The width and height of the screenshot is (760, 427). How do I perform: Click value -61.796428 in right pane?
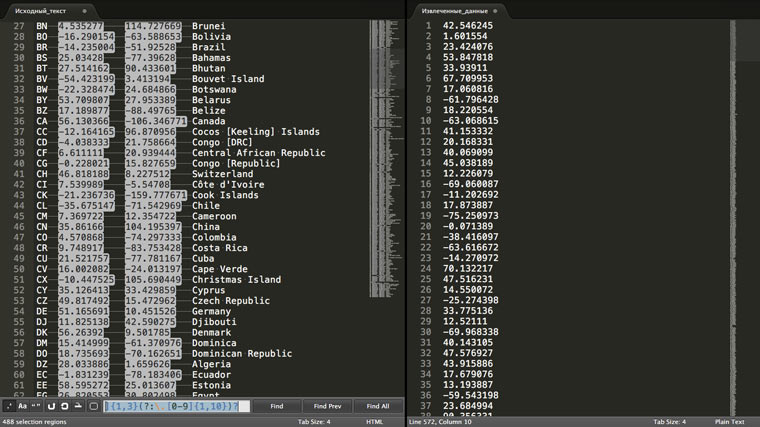click(471, 100)
